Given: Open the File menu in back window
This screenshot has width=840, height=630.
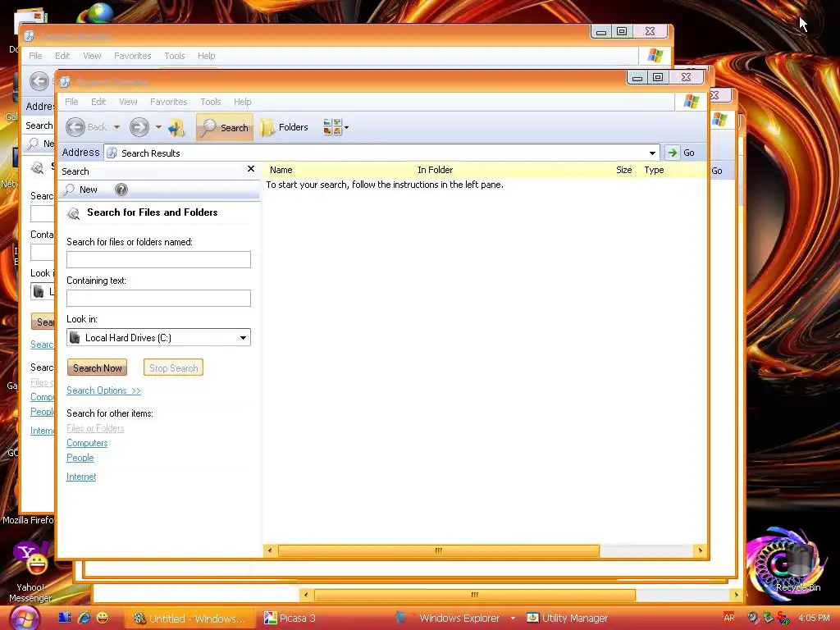Looking at the screenshot, I should 35,56.
